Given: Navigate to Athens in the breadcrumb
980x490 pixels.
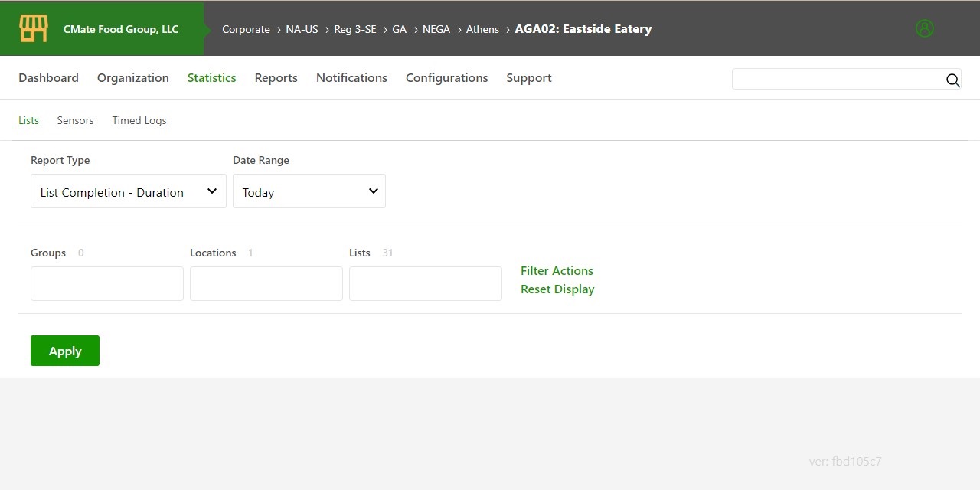Looking at the screenshot, I should 482,30.
